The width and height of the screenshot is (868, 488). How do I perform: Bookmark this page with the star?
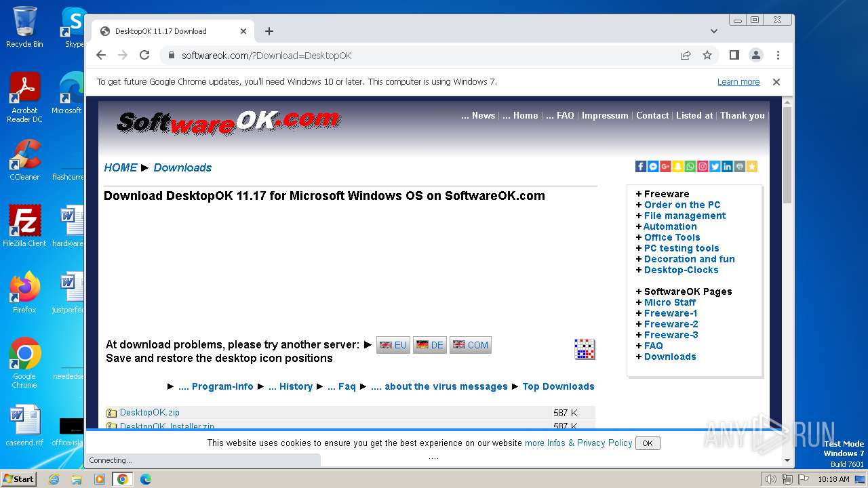pos(707,56)
